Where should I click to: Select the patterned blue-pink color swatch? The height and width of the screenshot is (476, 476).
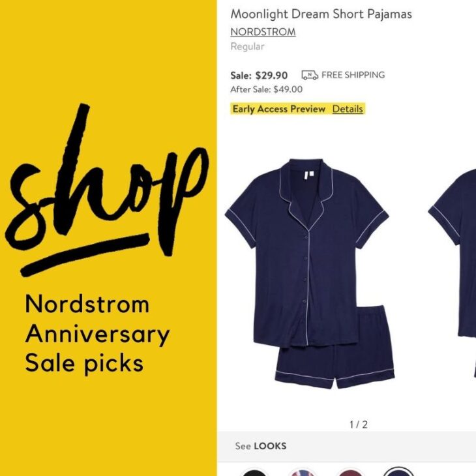point(302,472)
